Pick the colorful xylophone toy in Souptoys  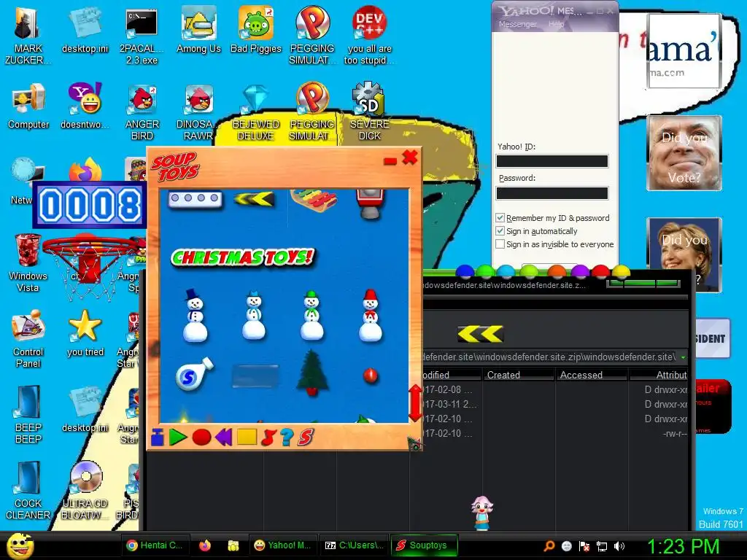click(314, 199)
